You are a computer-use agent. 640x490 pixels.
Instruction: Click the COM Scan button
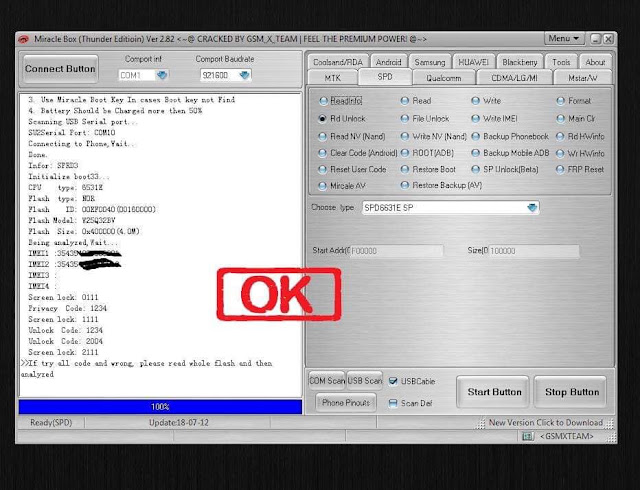[327, 381]
